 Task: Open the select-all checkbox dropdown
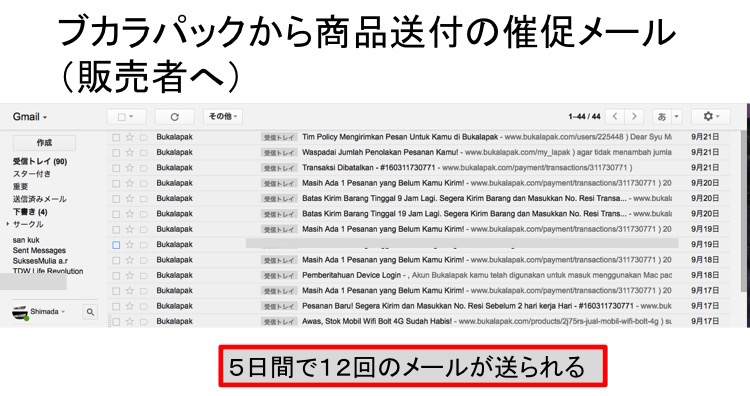(x=126, y=117)
